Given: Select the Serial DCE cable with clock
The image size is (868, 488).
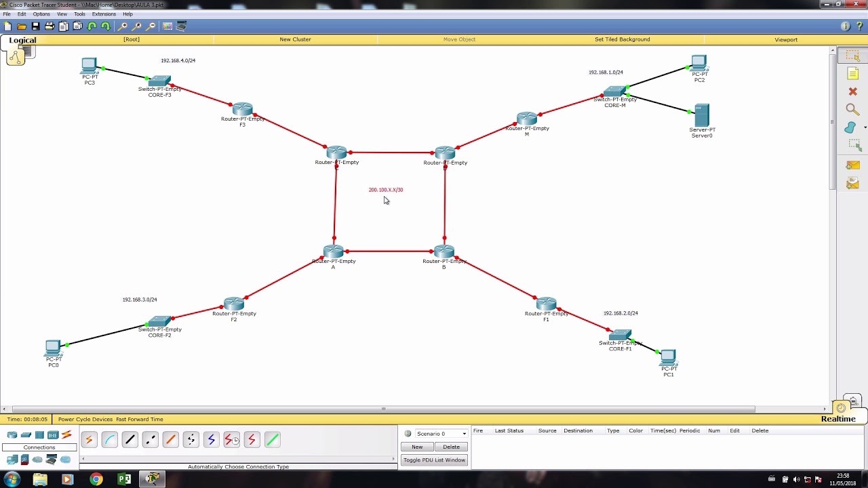Looking at the screenshot, I should [x=231, y=440].
